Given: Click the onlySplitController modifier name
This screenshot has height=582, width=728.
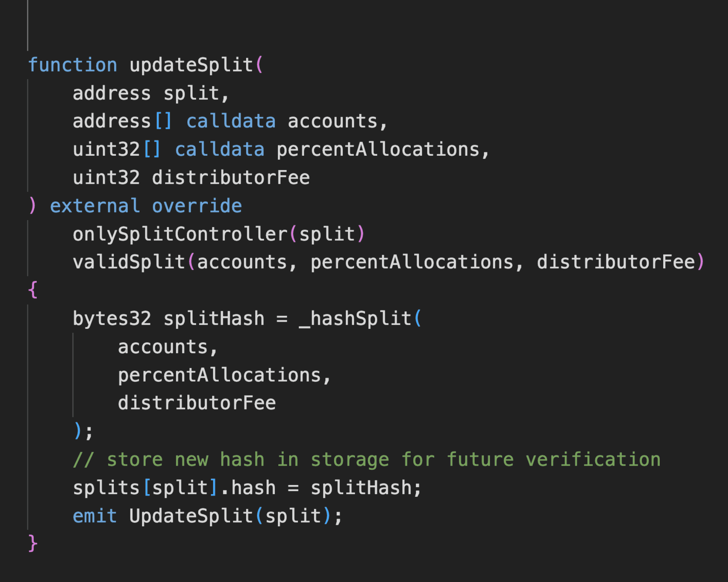Looking at the screenshot, I should click(180, 234).
